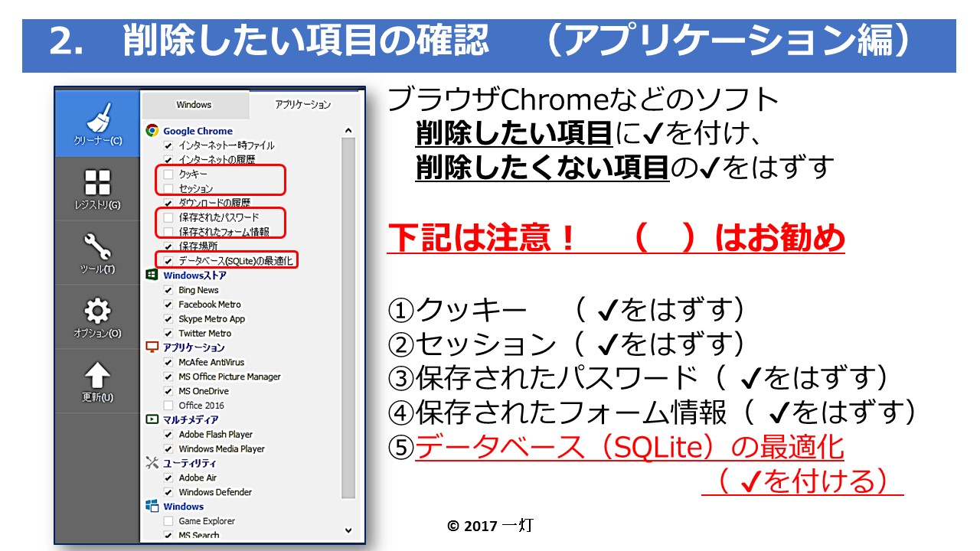
Task: Select the Windowsストア group heading
Action: click(x=194, y=275)
